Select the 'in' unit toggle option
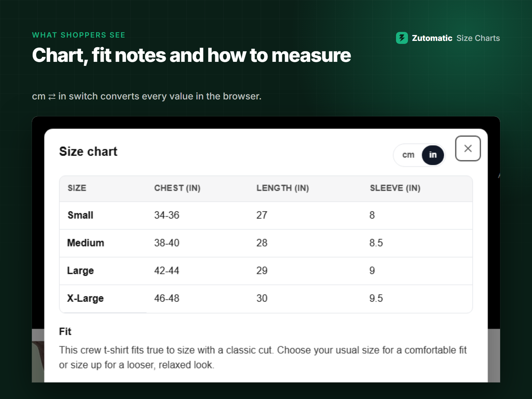 coord(433,155)
